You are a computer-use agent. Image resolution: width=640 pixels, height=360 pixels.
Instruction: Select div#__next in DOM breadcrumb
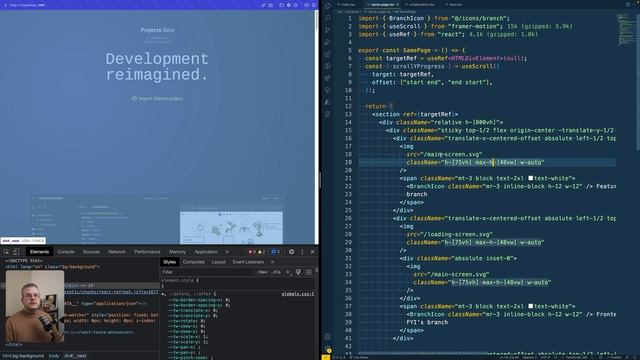coord(75,356)
